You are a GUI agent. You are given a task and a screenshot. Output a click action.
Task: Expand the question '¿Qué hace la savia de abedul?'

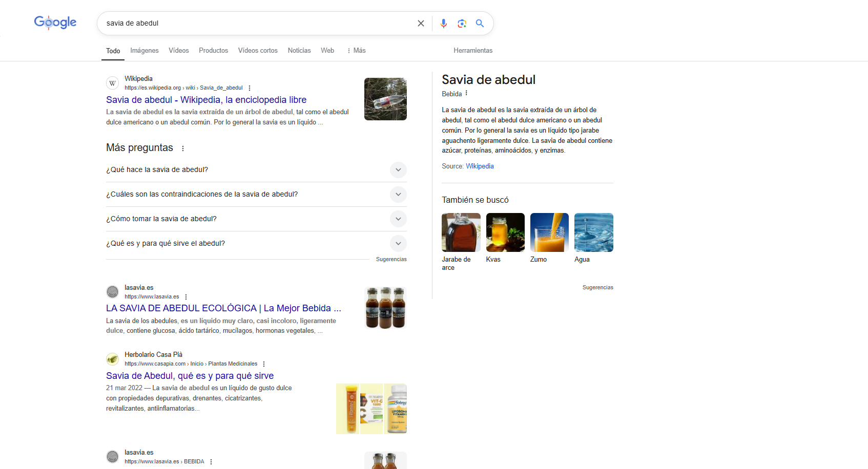pyautogui.click(x=398, y=169)
